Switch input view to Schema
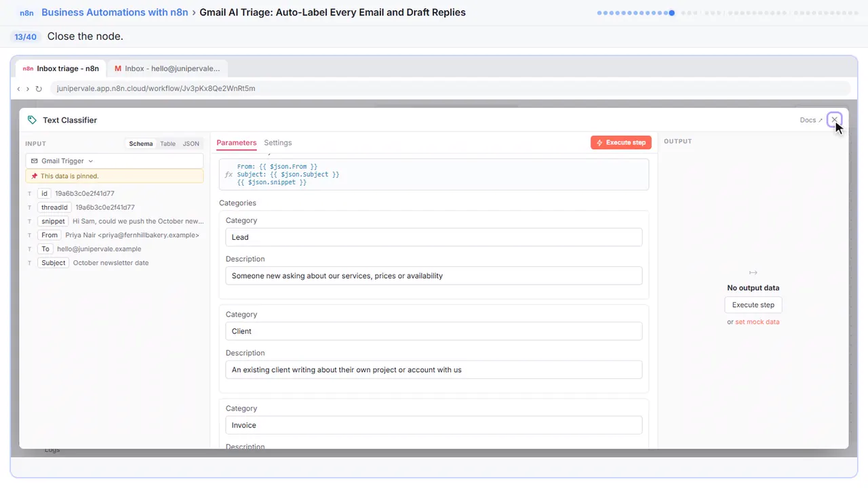The width and height of the screenshot is (868, 488). pyautogui.click(x=141, y=144)
